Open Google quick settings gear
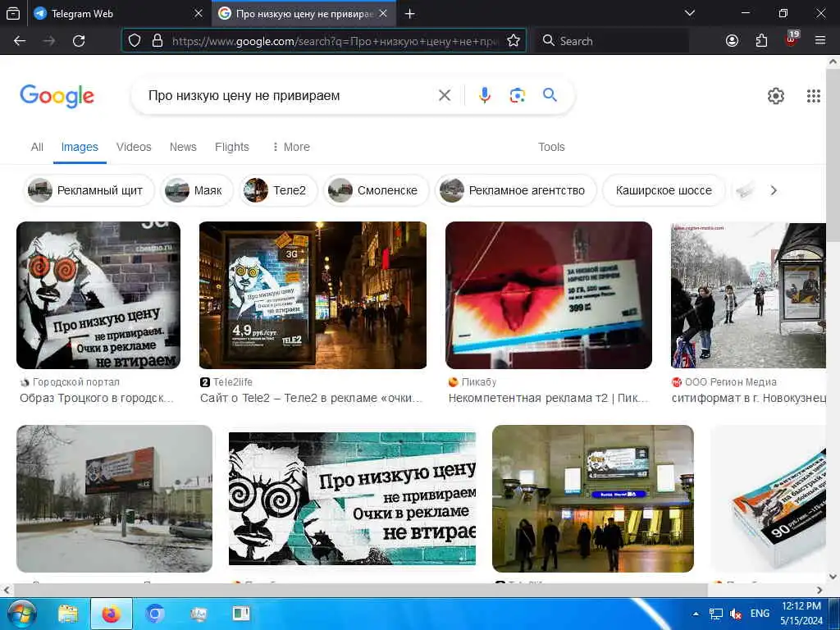The height and width of the screenshot is (630, 840). tap(776, 96)
